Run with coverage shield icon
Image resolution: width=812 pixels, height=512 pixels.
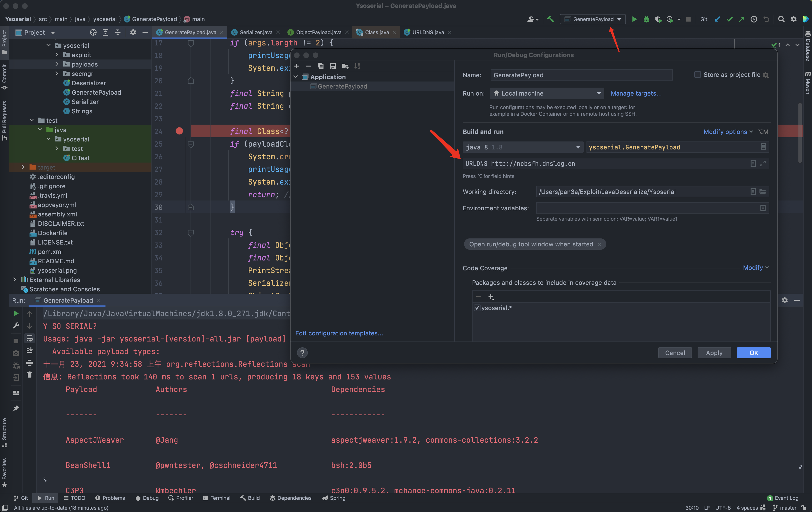coord(658,19)
